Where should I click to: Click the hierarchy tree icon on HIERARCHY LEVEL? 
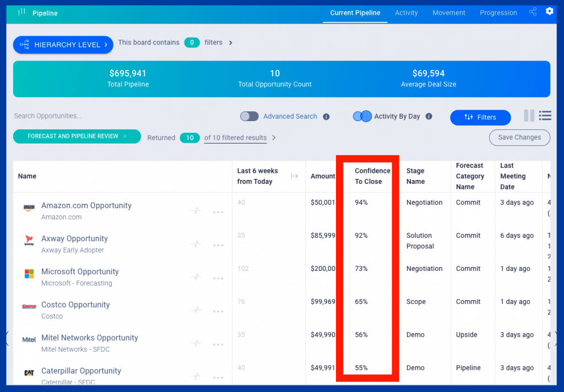(24, 45)
